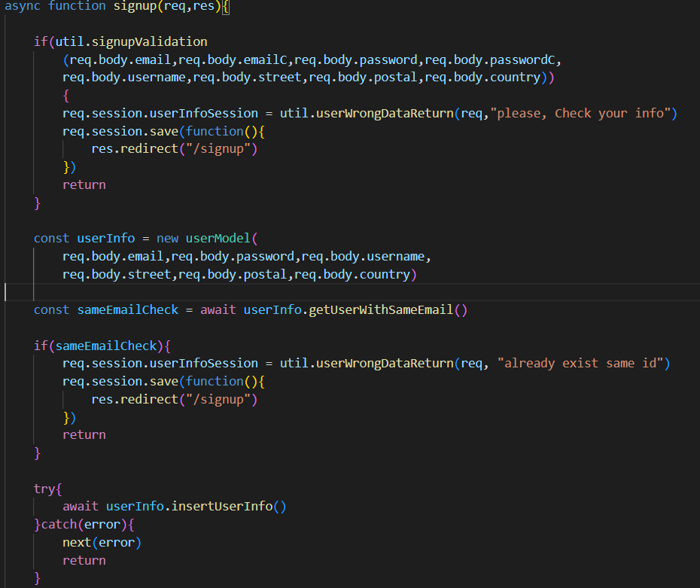The image size is (700, 588).
Task: Click the const userInfo variable name
Action: pyautogui.click(x=106, y=239)
